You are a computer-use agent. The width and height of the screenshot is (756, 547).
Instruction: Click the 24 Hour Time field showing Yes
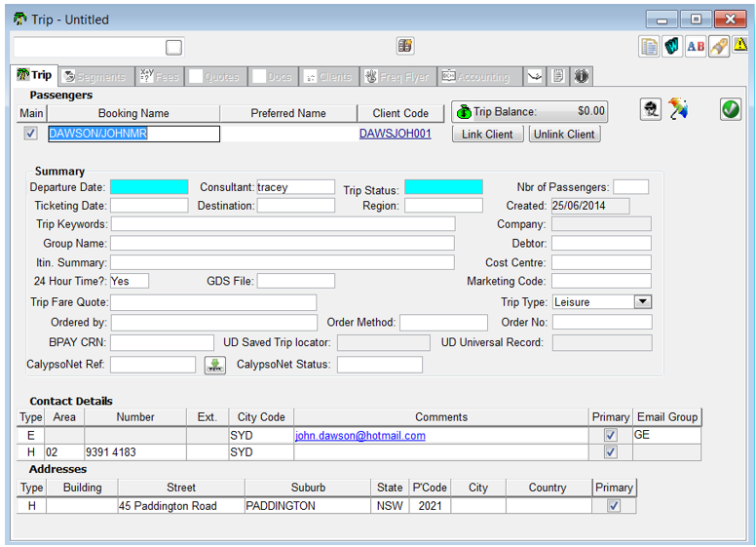[x=130, y=281]
